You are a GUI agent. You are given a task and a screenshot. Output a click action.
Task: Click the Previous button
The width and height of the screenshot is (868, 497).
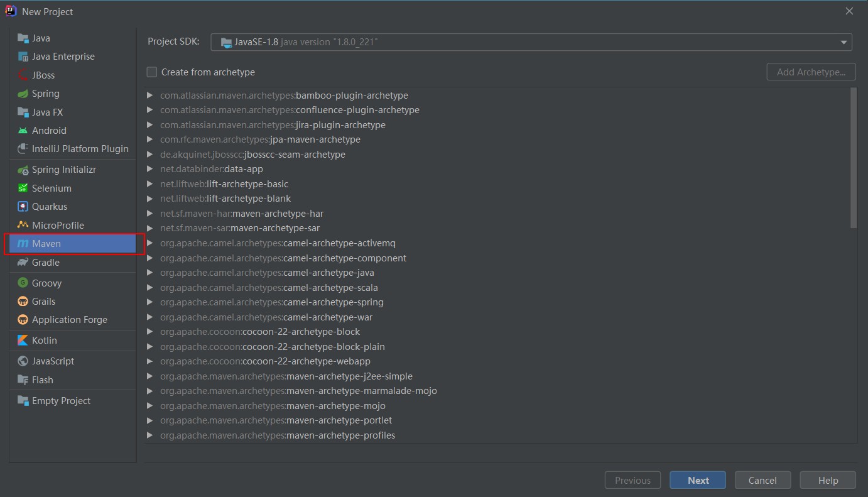point(632,480)
